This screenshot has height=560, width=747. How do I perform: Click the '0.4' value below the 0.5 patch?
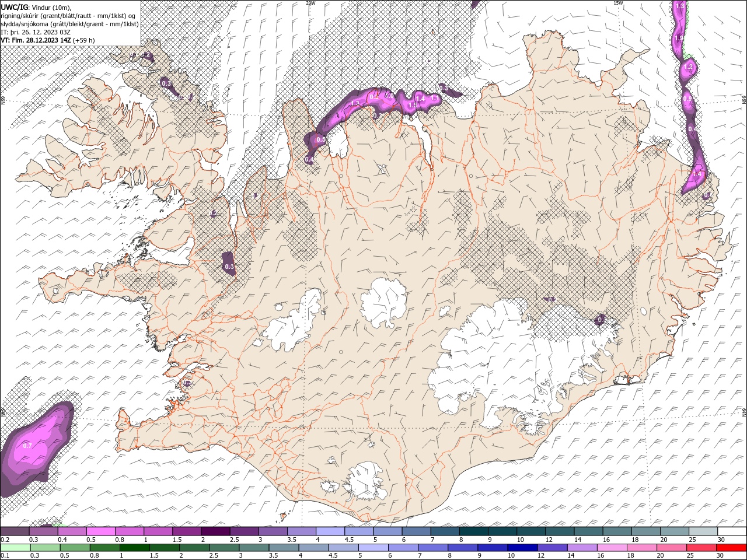tap(309, 159)
